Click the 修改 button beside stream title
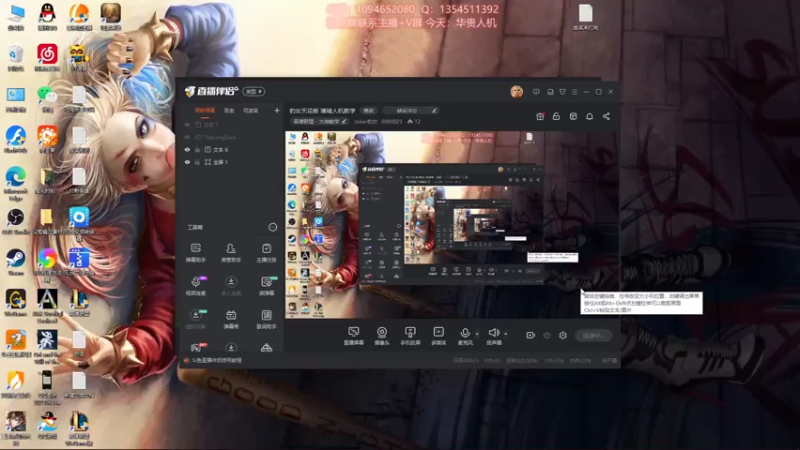The height and width of the screenshot is (450, 800). pyautogui.click(x=368, y=110)
